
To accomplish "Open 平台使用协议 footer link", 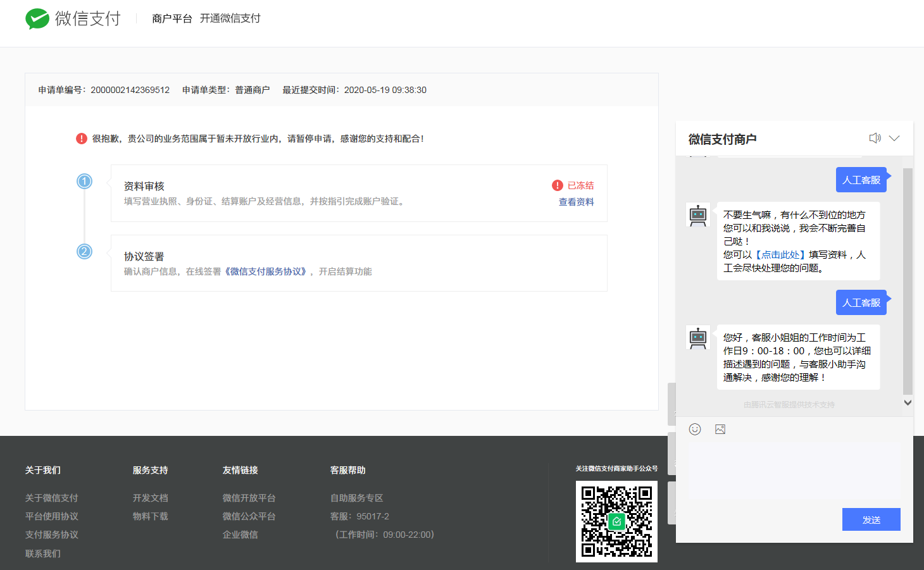I will [52, 516].
